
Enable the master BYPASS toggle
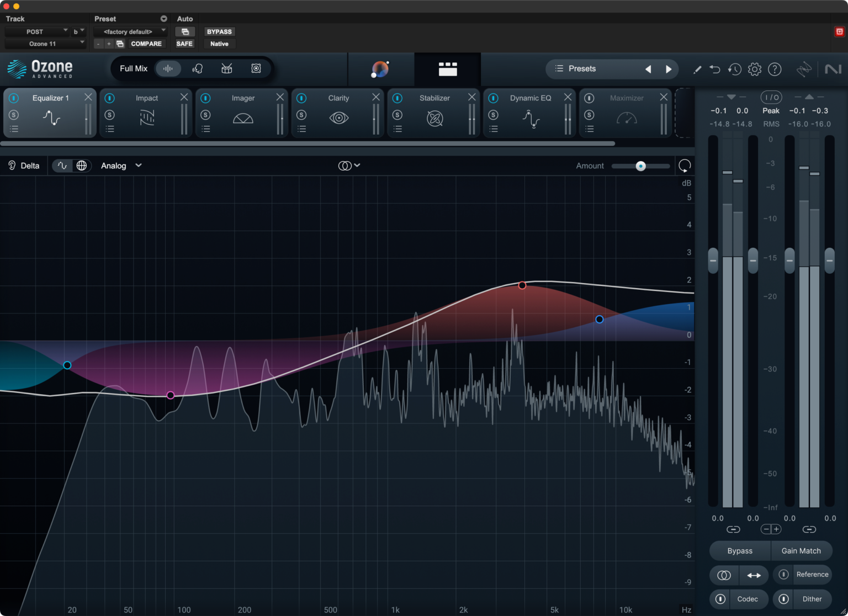pyautogui.click(x=219, y=31)
